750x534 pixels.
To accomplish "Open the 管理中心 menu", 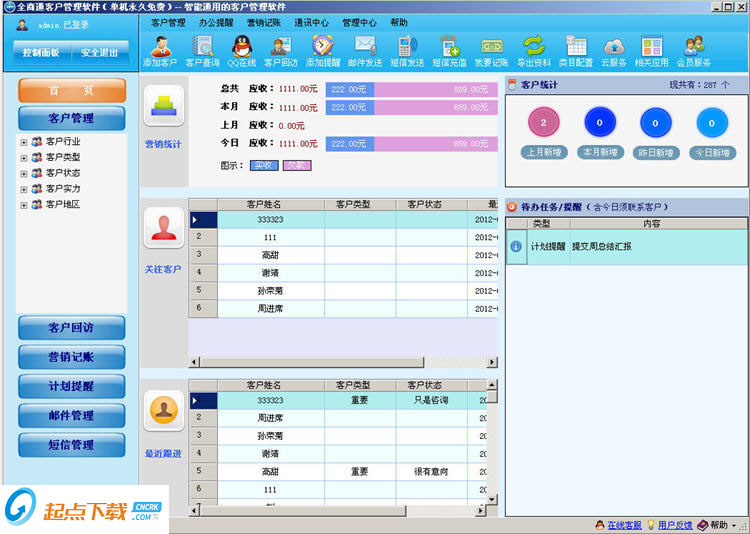I will (x=359, y=22).
